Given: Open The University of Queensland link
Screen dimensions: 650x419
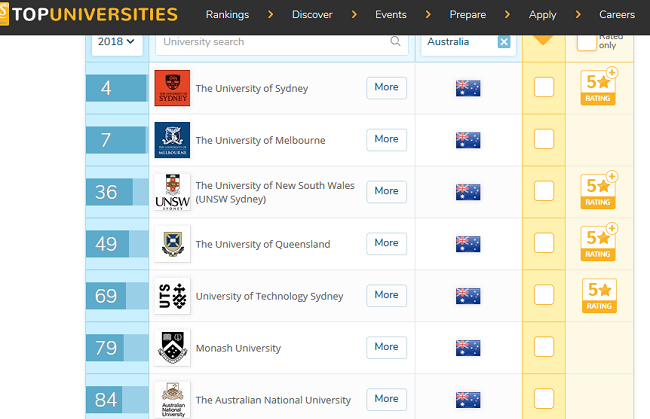Looking at the screenshot, I should pos(263,245).
